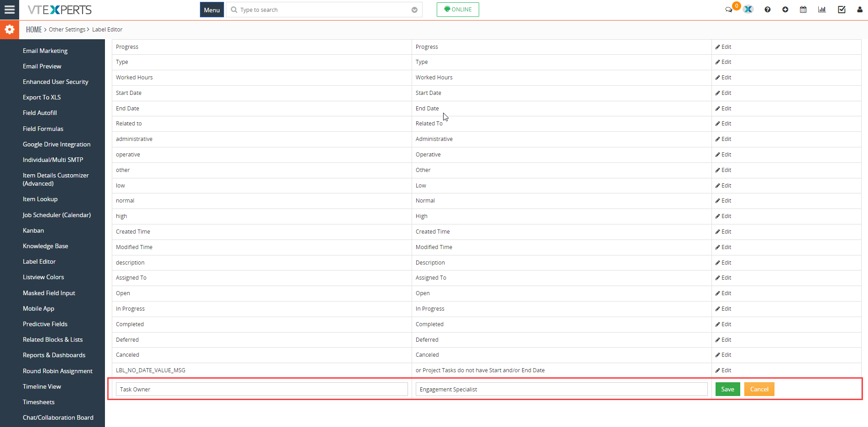Screen dimensions: 868x427
Task: Click the quick create plus icon
Action: tap(785, 10)
